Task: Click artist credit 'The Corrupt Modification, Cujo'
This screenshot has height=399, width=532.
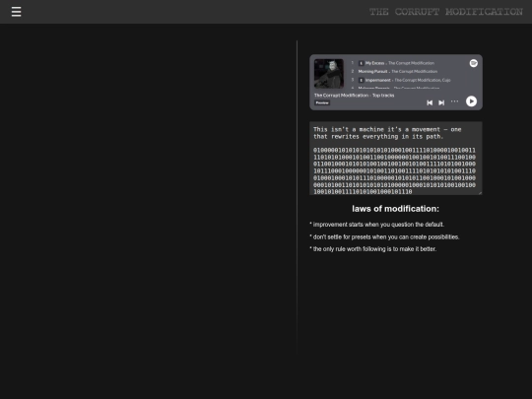Action: [x=423, y=80]
